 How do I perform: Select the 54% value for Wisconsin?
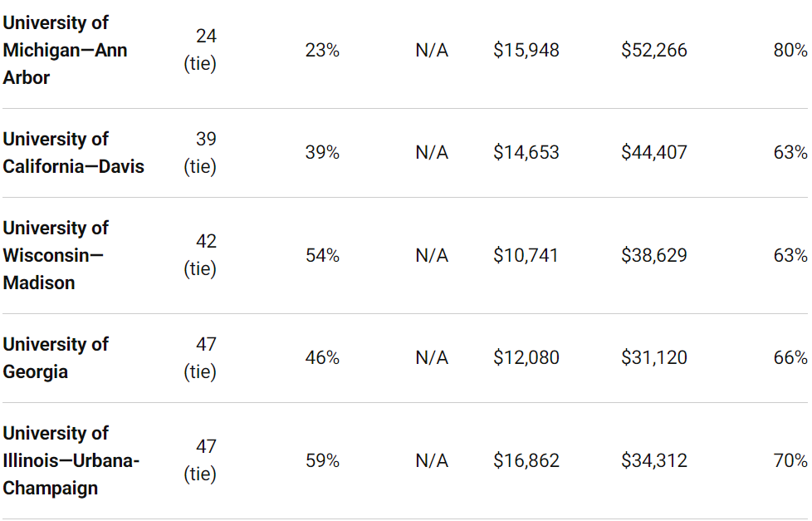(x=322, y=255)
